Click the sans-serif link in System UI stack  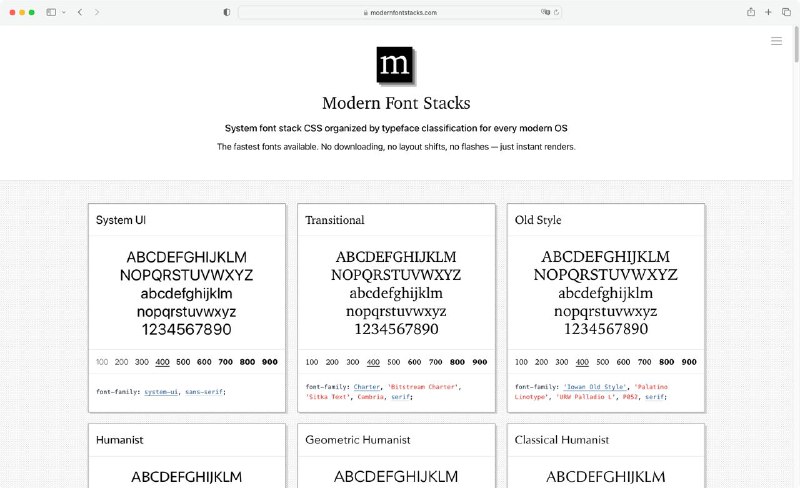click(x=204, y=392)
